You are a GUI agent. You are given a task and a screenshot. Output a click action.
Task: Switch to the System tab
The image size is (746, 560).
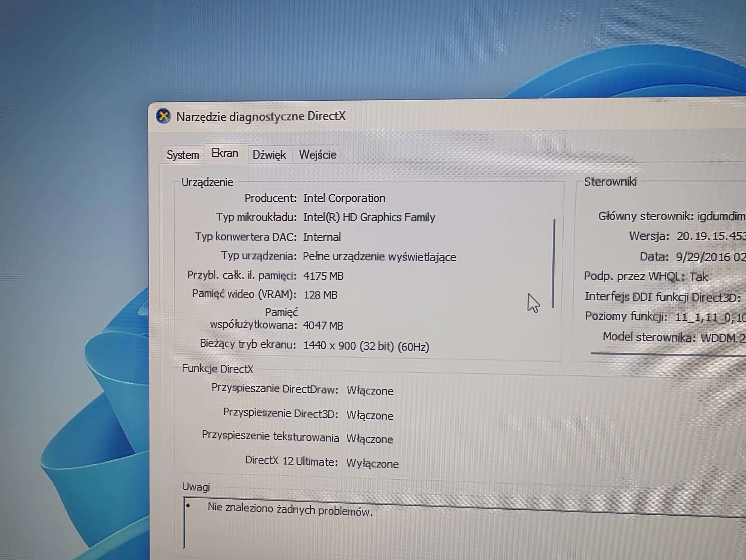(183, 155)
